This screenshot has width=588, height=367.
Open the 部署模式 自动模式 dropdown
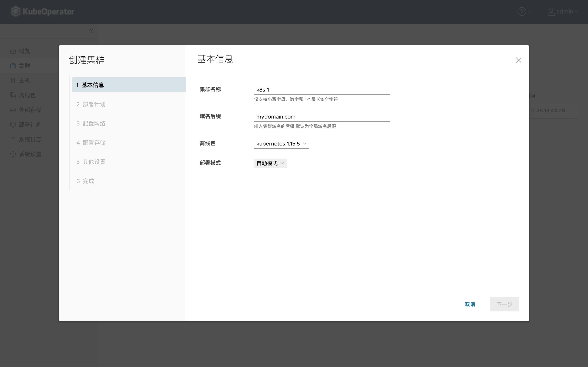(x=270, y=163)
